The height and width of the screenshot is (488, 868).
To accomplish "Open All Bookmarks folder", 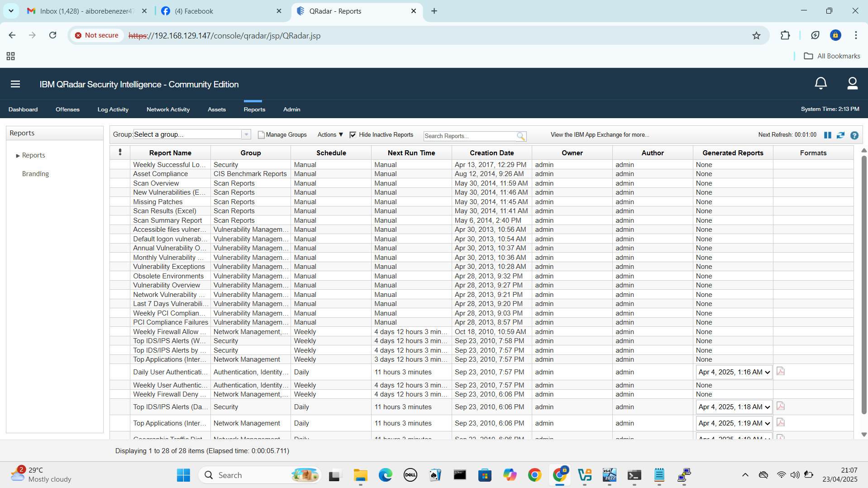I will [x=832, y=56].
